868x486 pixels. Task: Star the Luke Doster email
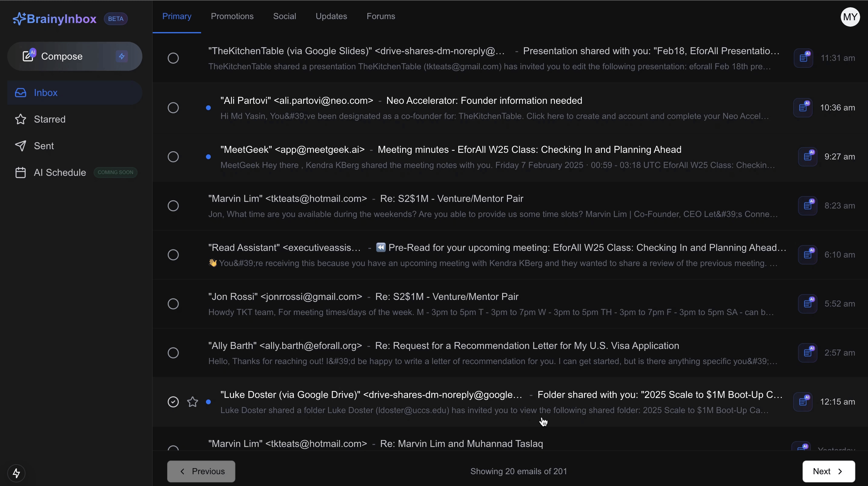[x=192, y=402]
